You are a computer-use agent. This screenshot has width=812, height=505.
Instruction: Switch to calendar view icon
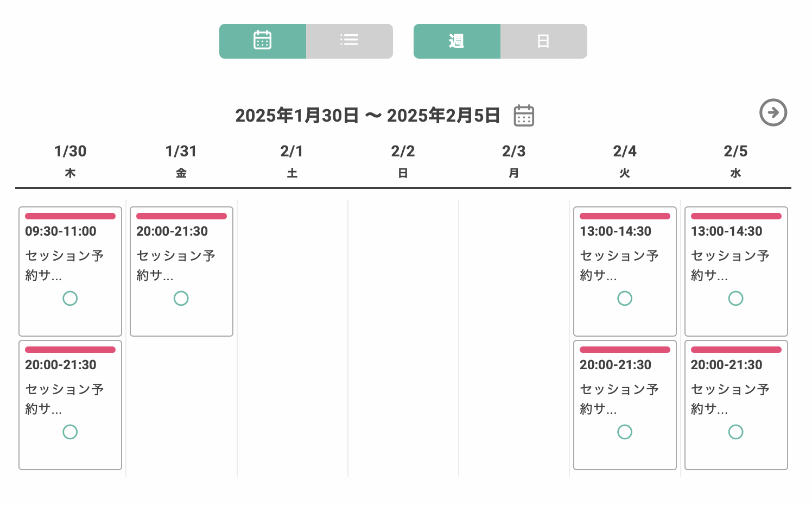point(263,41)
